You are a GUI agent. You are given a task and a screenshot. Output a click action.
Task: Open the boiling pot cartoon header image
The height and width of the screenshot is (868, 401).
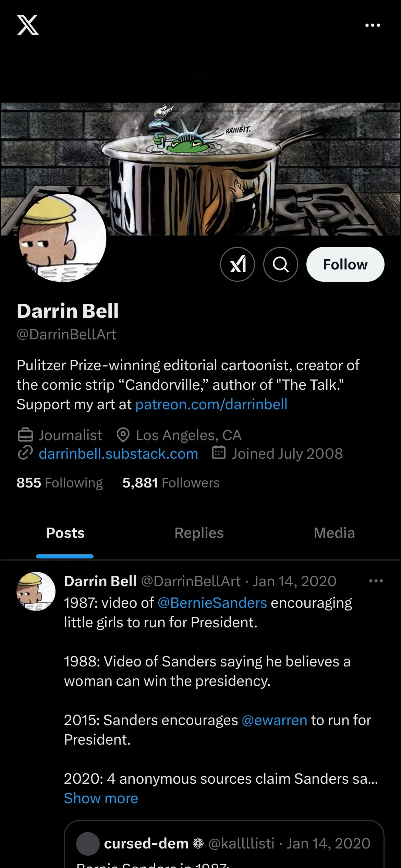[200, 169]
